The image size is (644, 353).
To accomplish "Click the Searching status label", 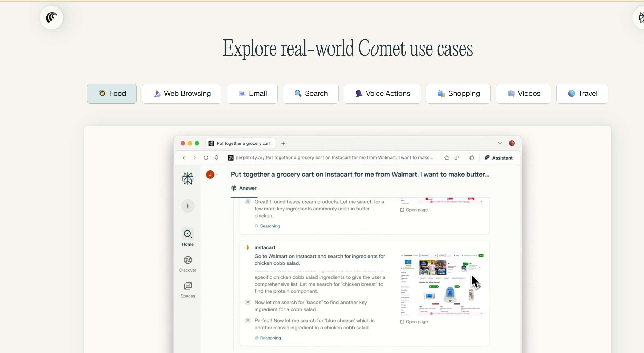I will 267,226.
